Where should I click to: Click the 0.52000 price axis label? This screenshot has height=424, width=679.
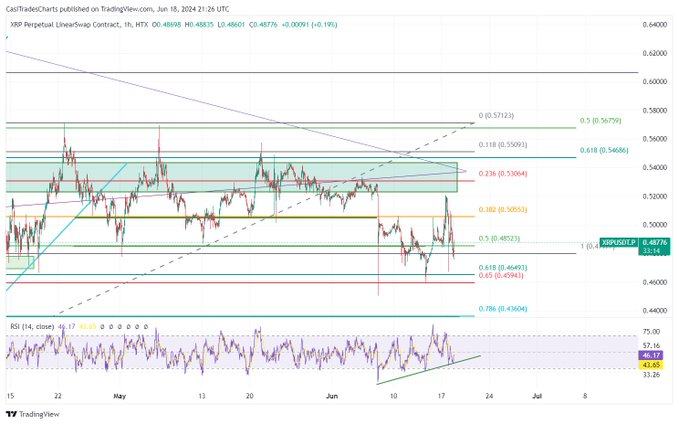click(655, 196)
